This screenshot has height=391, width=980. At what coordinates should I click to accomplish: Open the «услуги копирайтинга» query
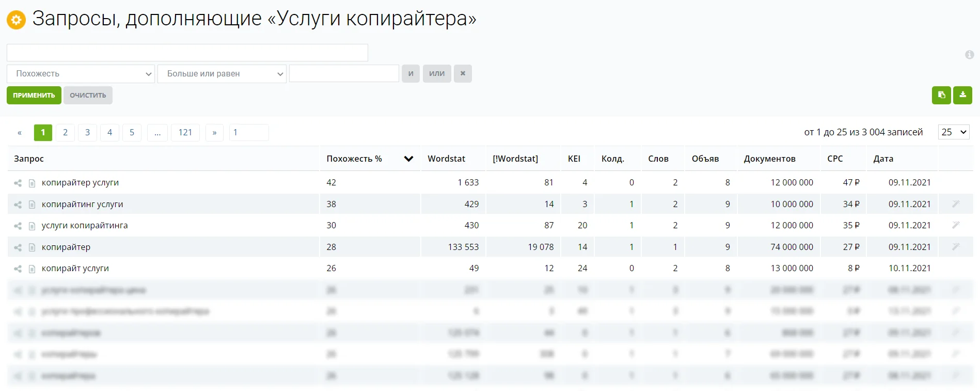[x=85, y=225]
